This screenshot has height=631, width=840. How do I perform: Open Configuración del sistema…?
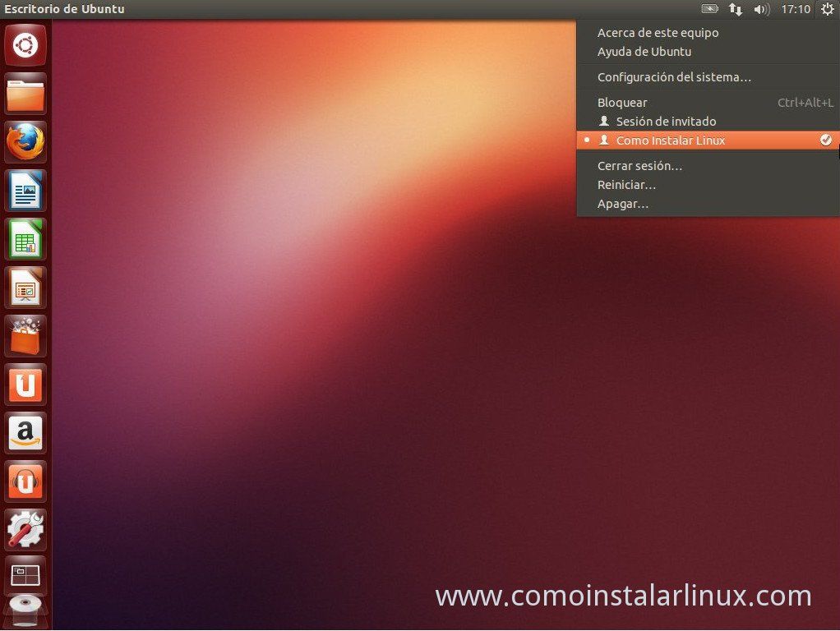pos(708,77)
